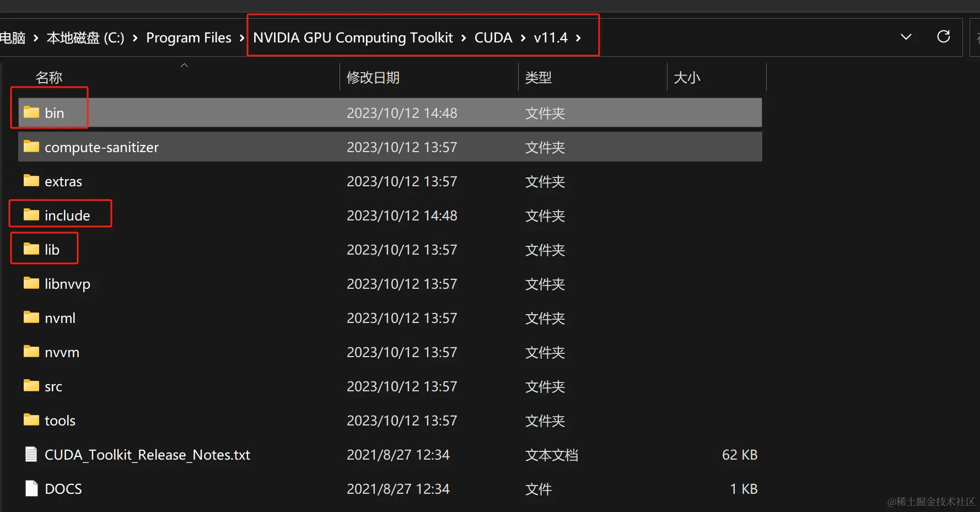Select the tools folder name
Screen dimensions: 980x512
(60, 421)
